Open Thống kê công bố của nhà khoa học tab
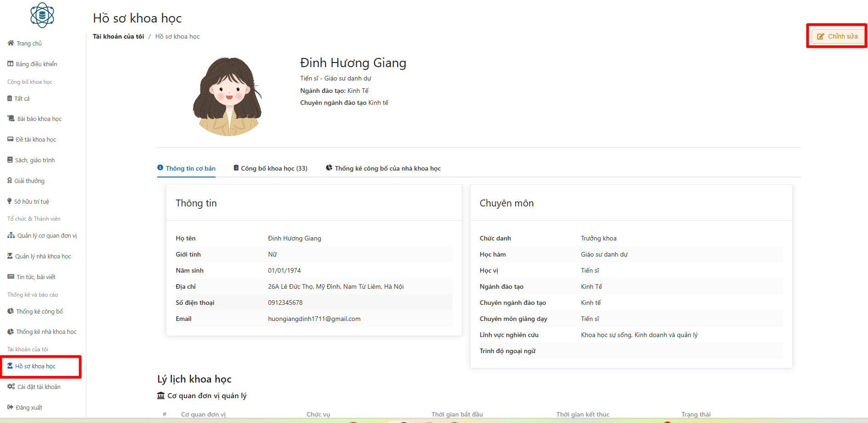 point(383,168)
